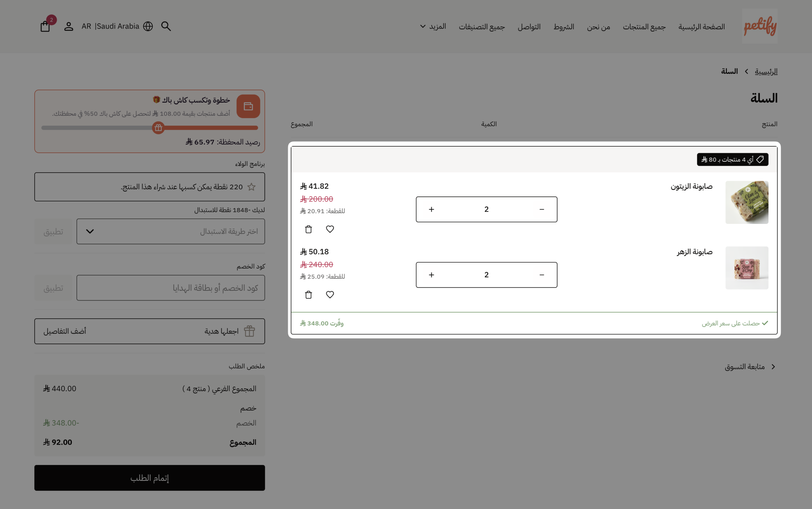Image resolution: width=812 pixels, height=509 pixels.
Task: Increase صابونة الزهر quantity with plus
Action: click(432, 275)
